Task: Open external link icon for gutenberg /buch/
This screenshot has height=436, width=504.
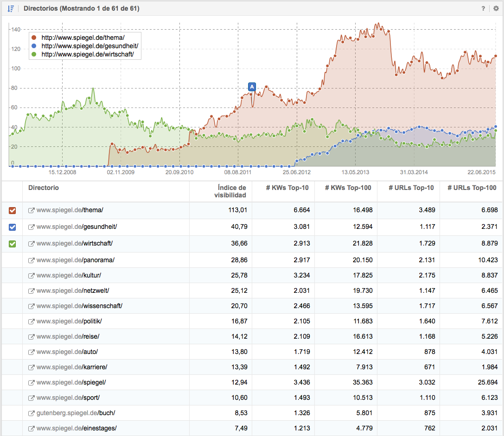Action: [x=32, y=413]
